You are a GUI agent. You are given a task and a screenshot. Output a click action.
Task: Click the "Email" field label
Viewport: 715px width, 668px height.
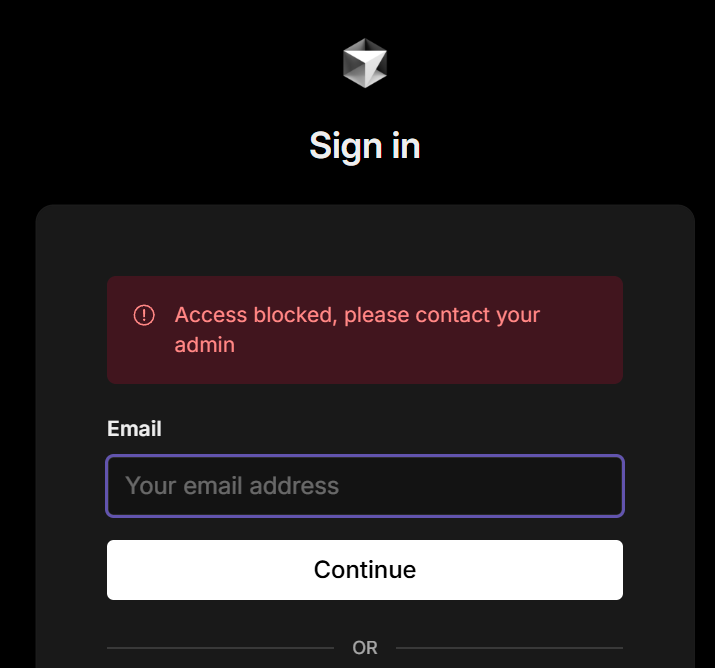pos(134,429)
